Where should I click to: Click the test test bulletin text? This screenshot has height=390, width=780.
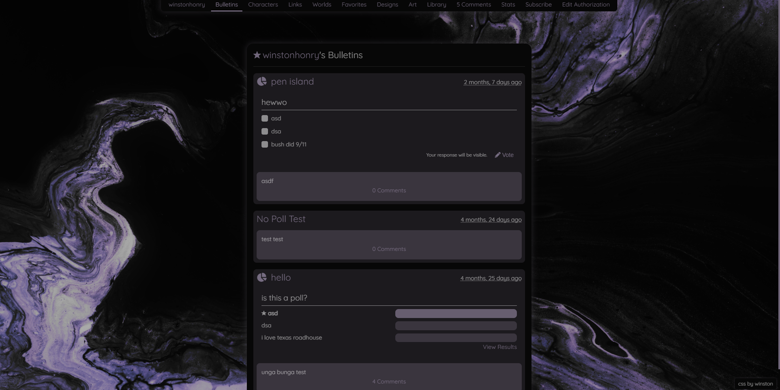[x=272, y=239]
